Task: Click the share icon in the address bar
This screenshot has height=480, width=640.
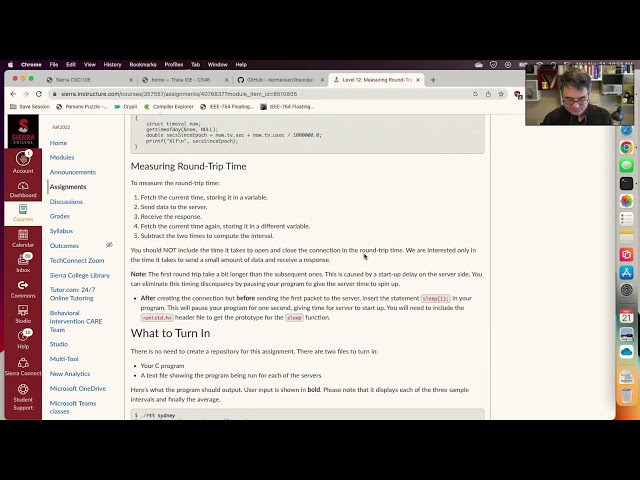Action: (x=488, y=94)
